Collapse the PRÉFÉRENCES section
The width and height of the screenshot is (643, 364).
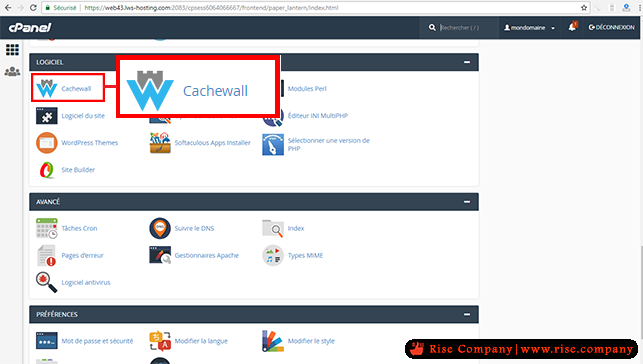click(467, 314)
